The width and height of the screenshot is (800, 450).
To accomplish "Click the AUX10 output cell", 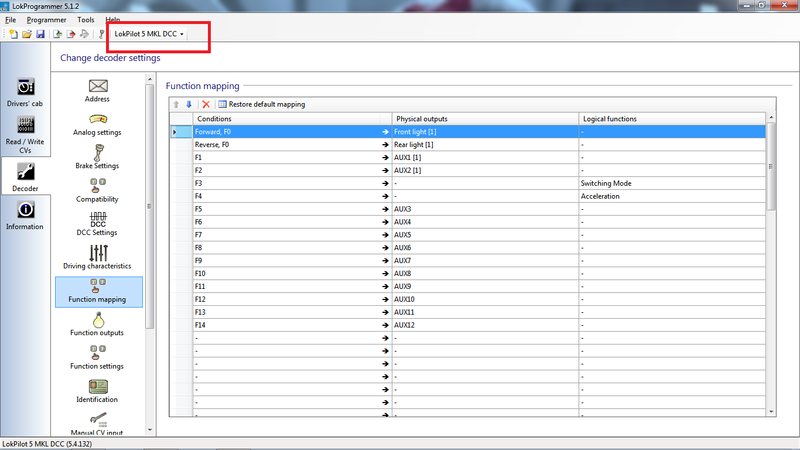I will click(485, 299).
